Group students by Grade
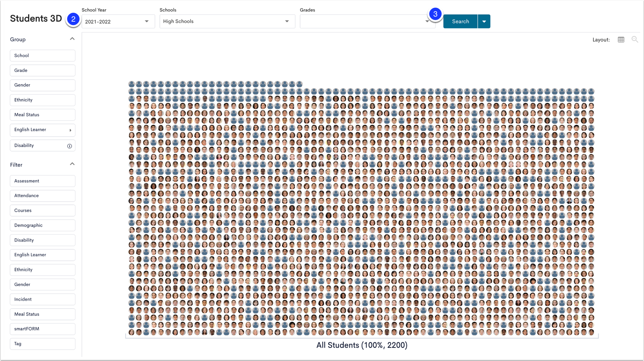This screenshot has width=644, height=361. click(43, 70)
